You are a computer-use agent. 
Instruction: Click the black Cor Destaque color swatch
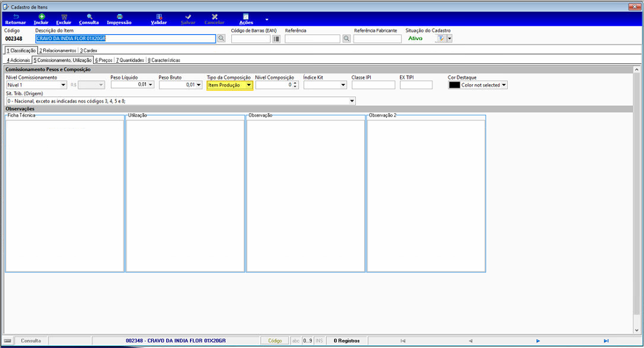click(x=454, y=85)
